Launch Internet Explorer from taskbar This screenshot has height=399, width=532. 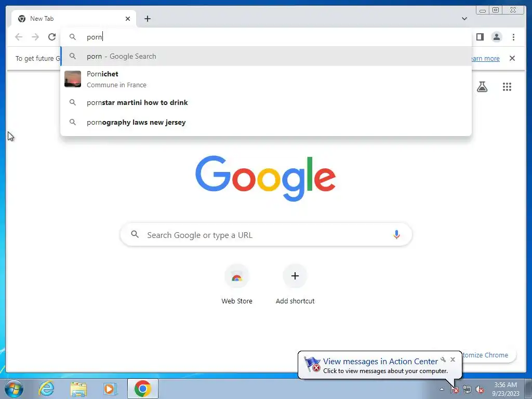point(46,389)
